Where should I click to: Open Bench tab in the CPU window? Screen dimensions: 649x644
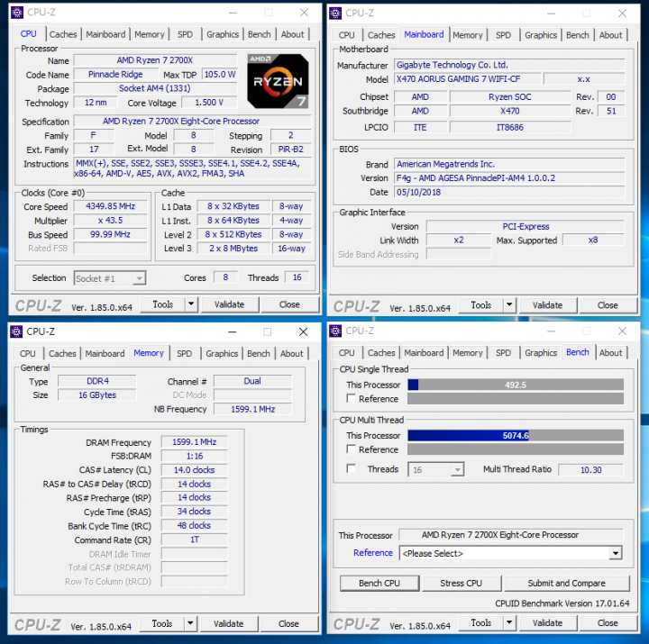click(259, 34)
